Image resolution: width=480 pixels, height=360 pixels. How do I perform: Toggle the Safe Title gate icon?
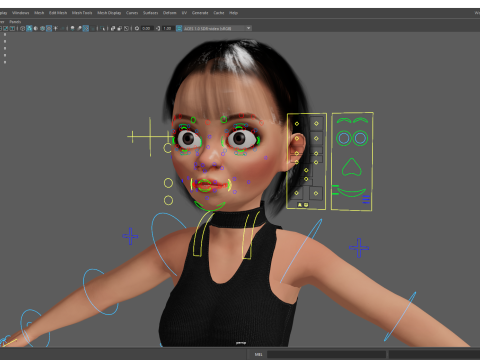click(12, 28)
